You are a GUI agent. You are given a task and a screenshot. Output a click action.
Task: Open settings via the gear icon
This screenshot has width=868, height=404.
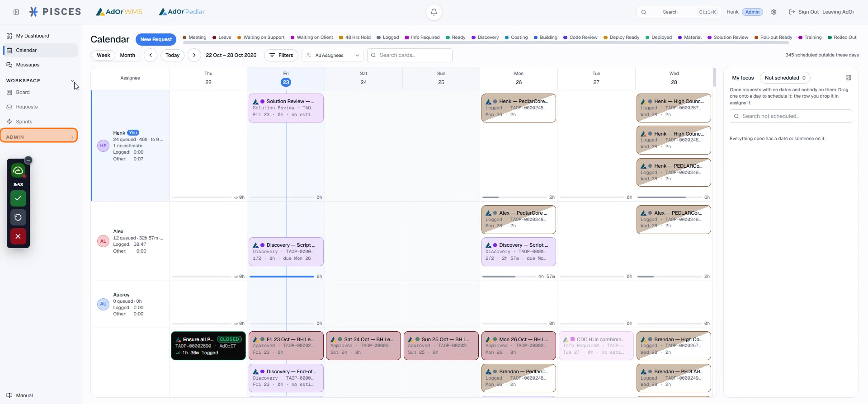click(x=774, y=12)
